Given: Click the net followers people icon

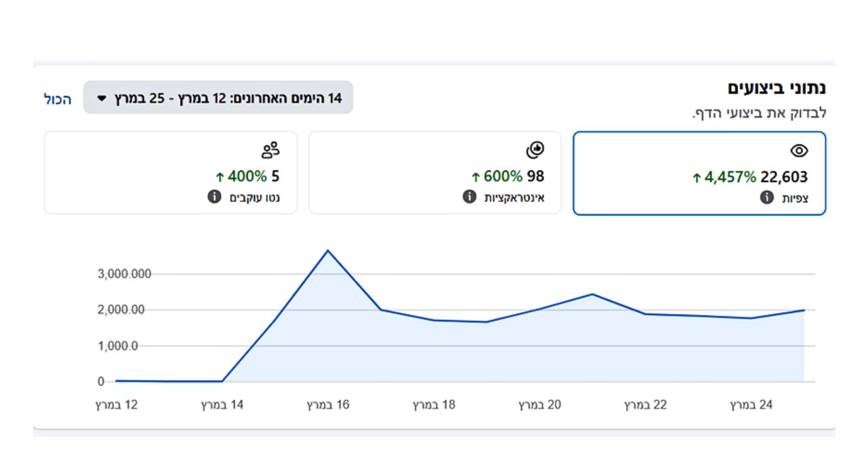Looking at the screenshot, I should pyautogui.click(x=270, y=150).
